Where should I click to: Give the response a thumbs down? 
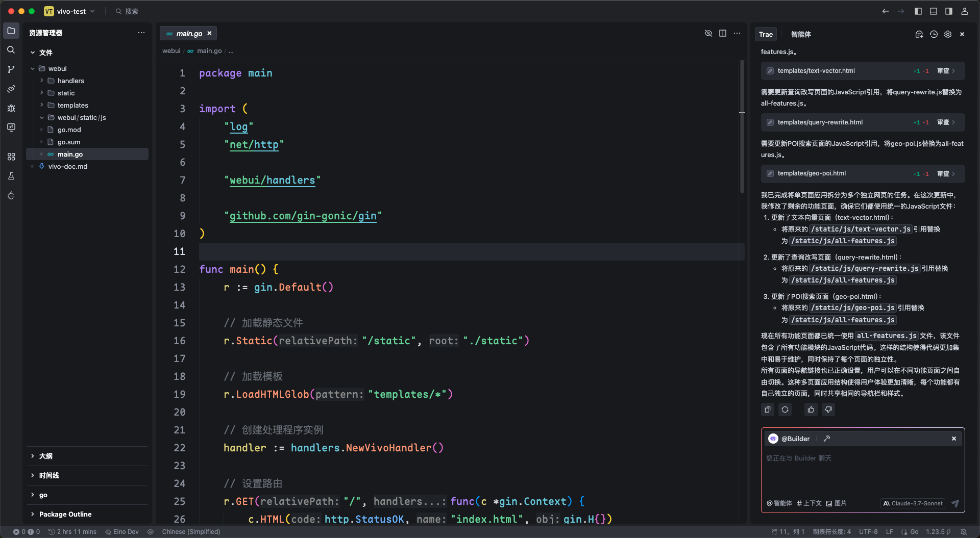point(828,409)
